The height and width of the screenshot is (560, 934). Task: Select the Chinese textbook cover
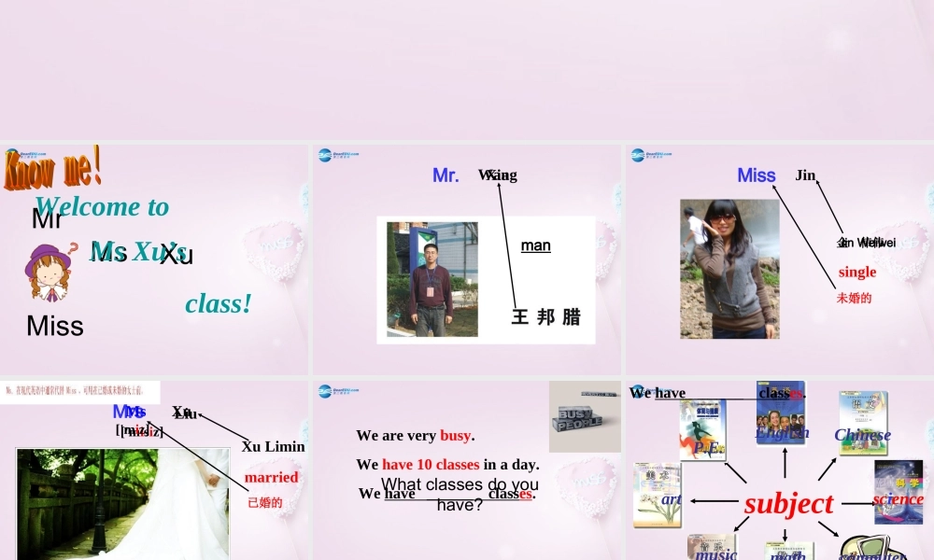point(862,421)
